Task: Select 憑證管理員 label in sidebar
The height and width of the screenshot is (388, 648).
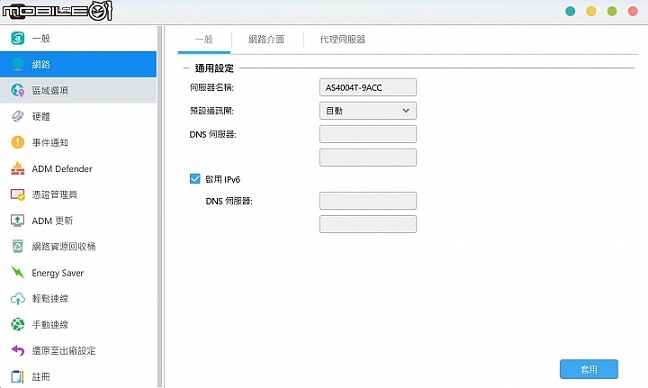Action: [55, 194]
